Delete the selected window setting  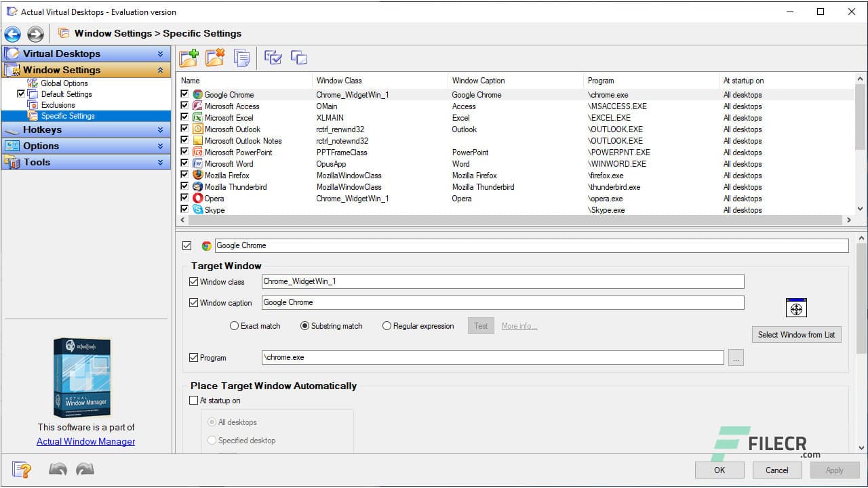[215, 58]
